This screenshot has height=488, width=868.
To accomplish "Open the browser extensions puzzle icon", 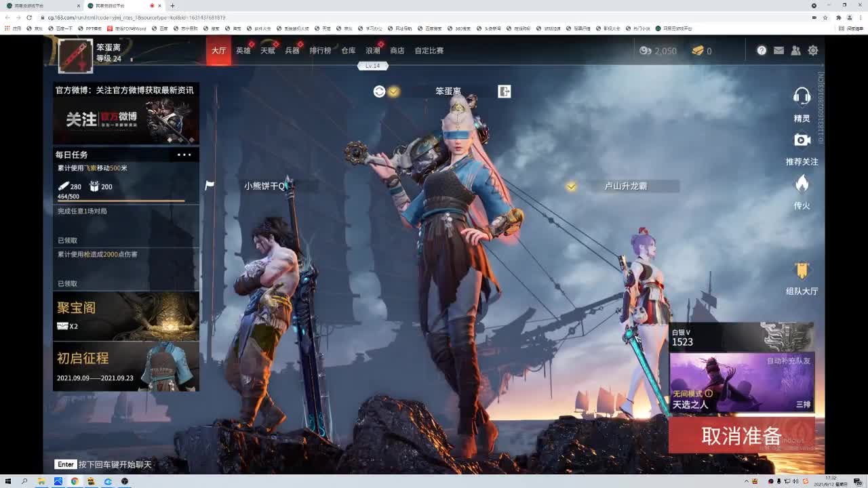I will click(x=838, y=18).
